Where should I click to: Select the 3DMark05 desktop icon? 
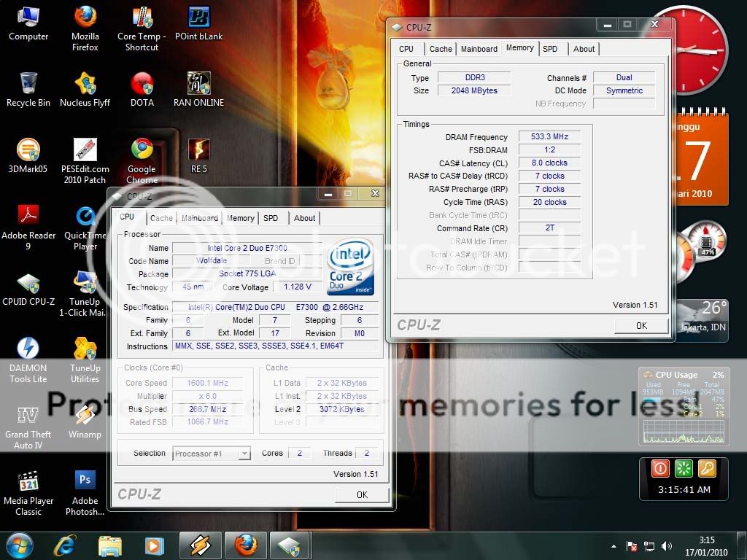pyautogui.click(x=28, y=156)
